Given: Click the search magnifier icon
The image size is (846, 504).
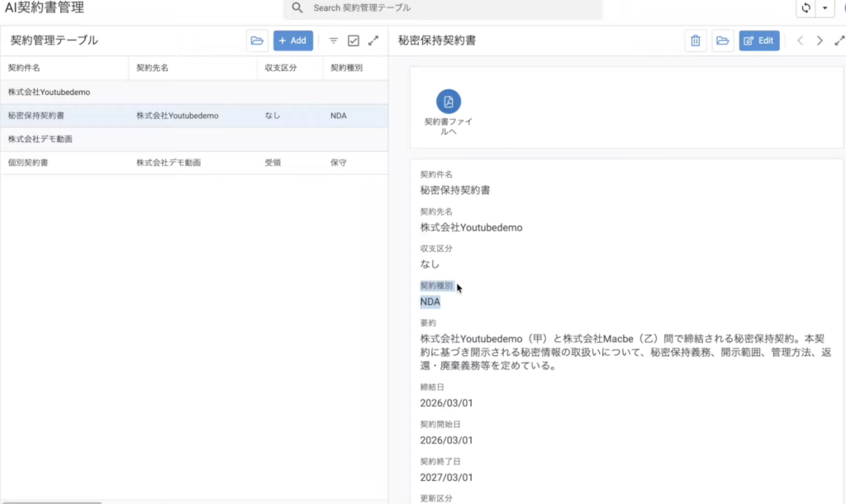Looking at the screenshot, I should point(298,7).
